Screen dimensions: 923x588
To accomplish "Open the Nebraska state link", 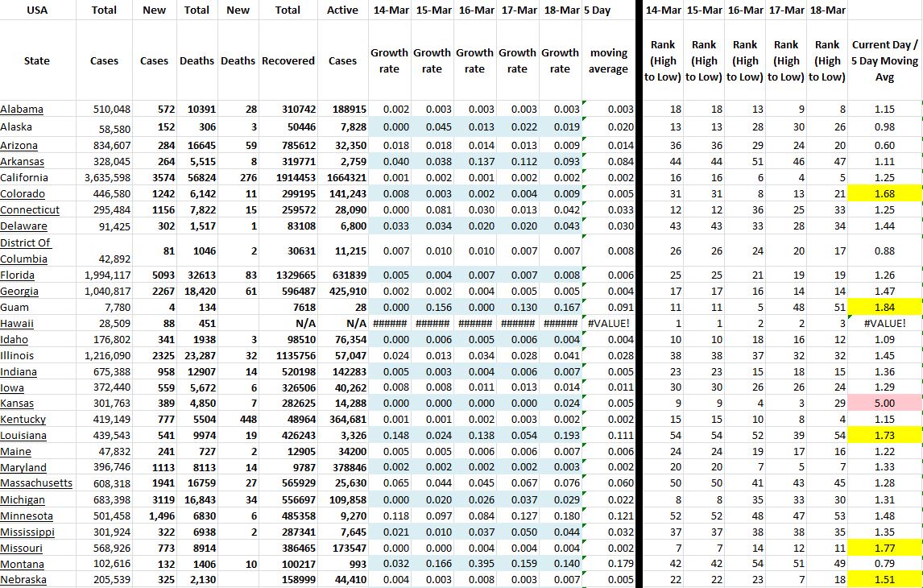I will 23,580.
